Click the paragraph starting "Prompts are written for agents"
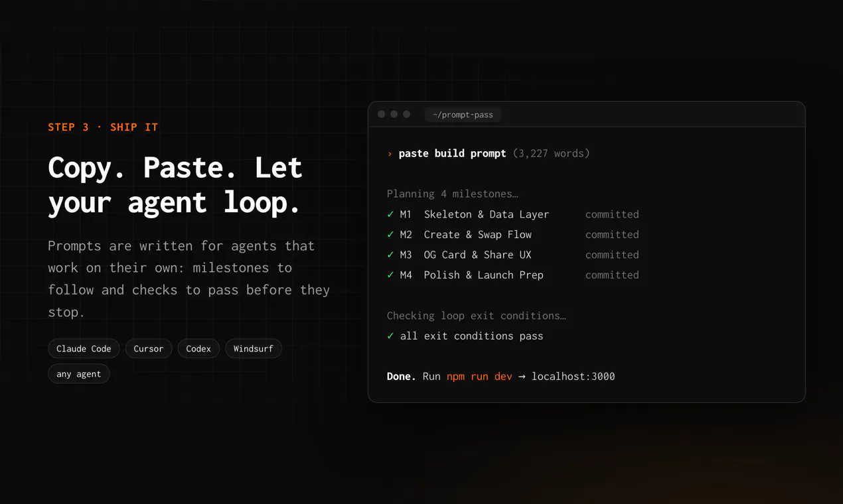Image resolution: width=843 pixels, height=504 pixels. [x=189, y=279]
